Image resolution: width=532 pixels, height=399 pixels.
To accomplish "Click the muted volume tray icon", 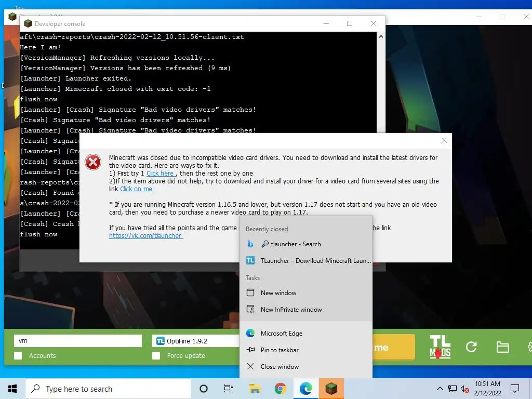I will tap(465, 389).
